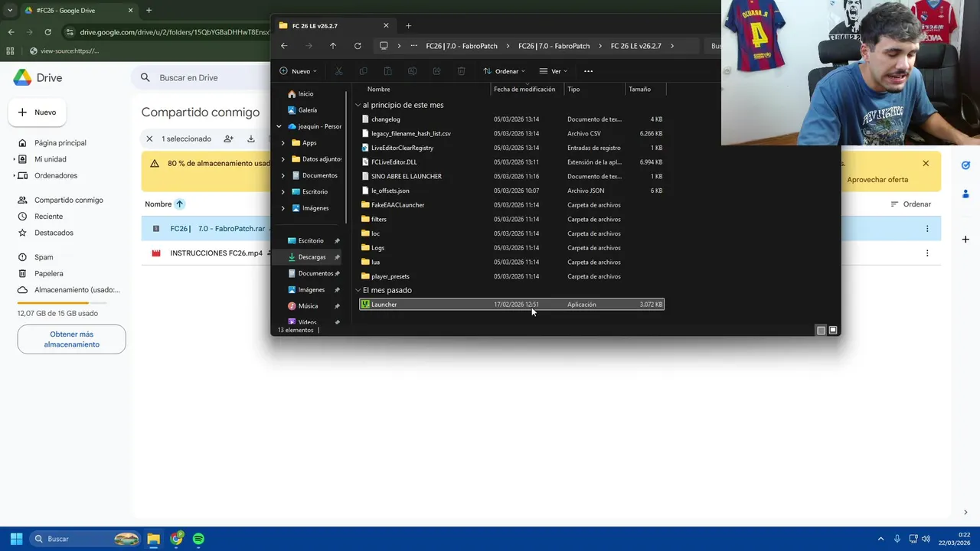
Task: Collapse the 'al principio de este mes' group
Action: coord(358,105)
